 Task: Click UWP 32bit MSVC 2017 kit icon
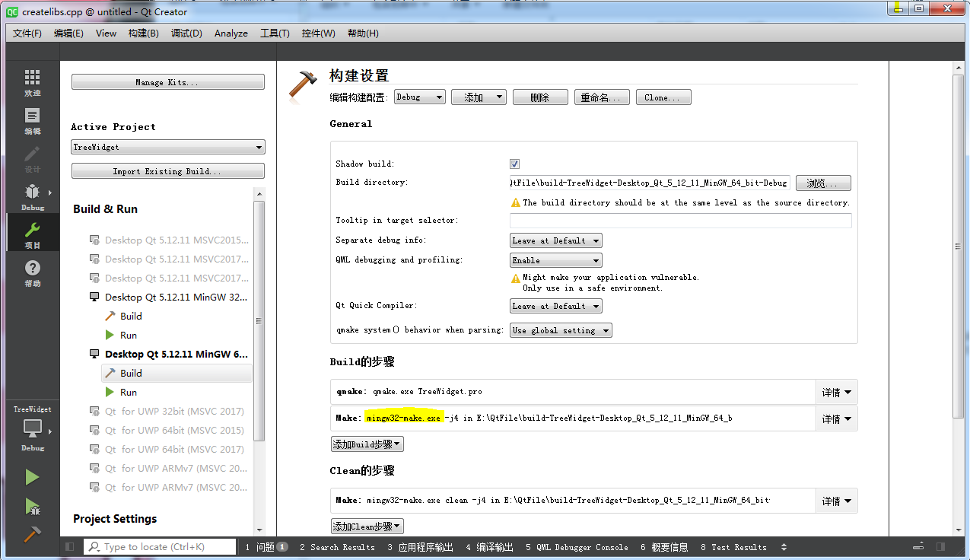pyautogui.click(x=94, y=412)
